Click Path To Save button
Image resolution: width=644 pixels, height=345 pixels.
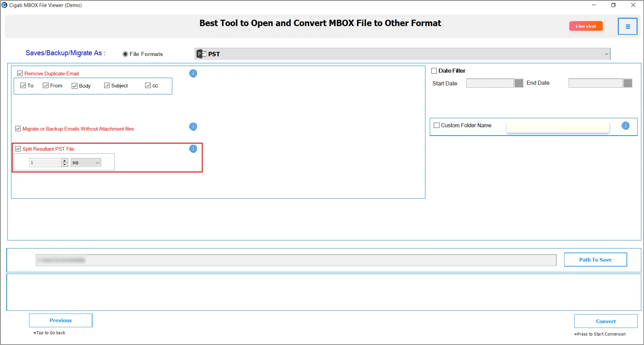(x=595, y=260)
